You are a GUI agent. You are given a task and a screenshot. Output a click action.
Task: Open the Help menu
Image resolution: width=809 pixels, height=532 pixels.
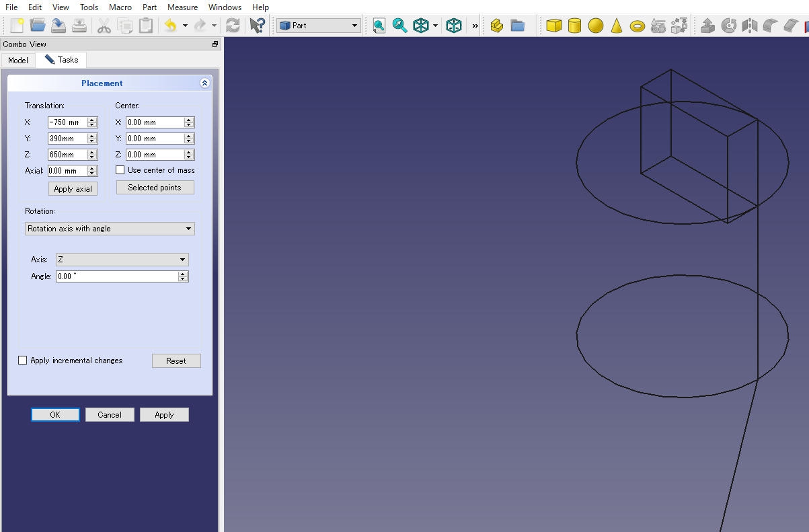click(260, 7)
